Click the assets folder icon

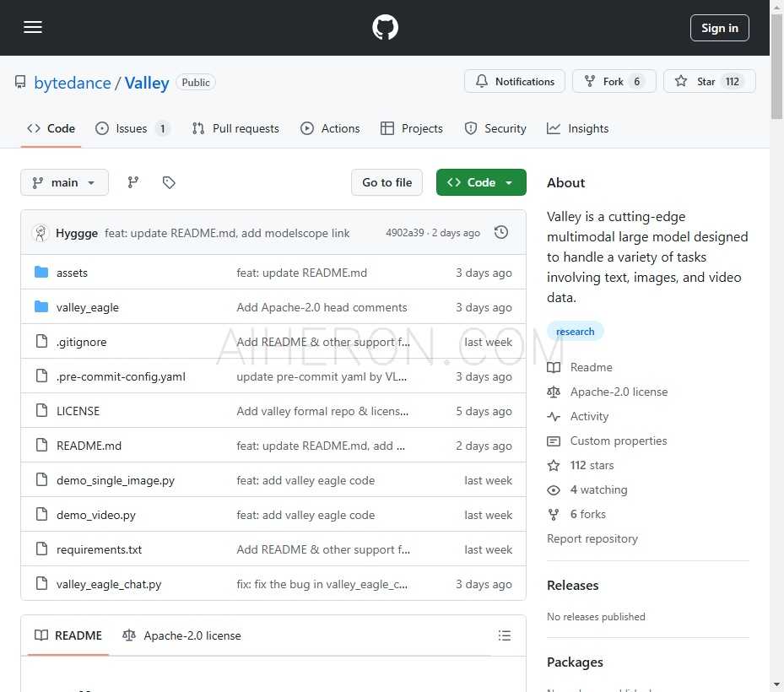[41, 273]
